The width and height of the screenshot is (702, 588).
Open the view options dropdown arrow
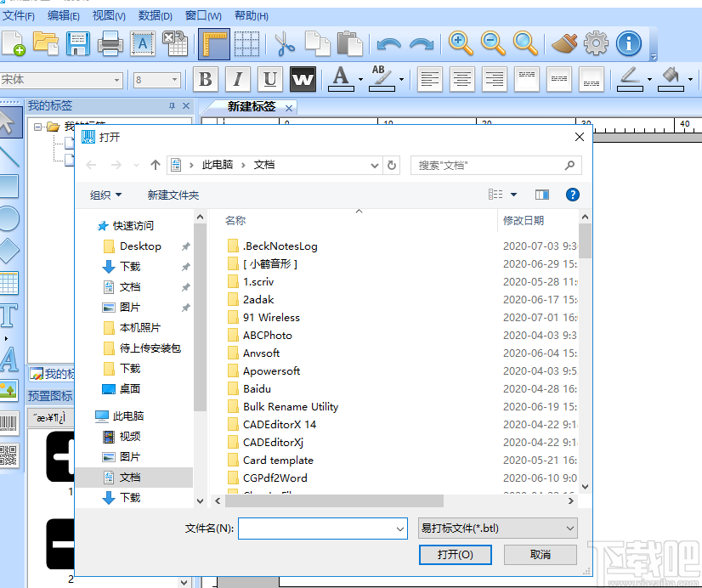(x=514, y=195)
